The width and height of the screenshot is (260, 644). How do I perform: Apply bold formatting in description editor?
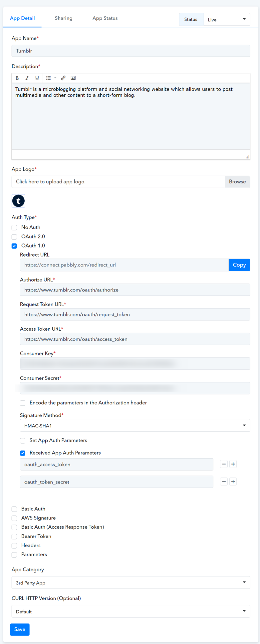17,78
